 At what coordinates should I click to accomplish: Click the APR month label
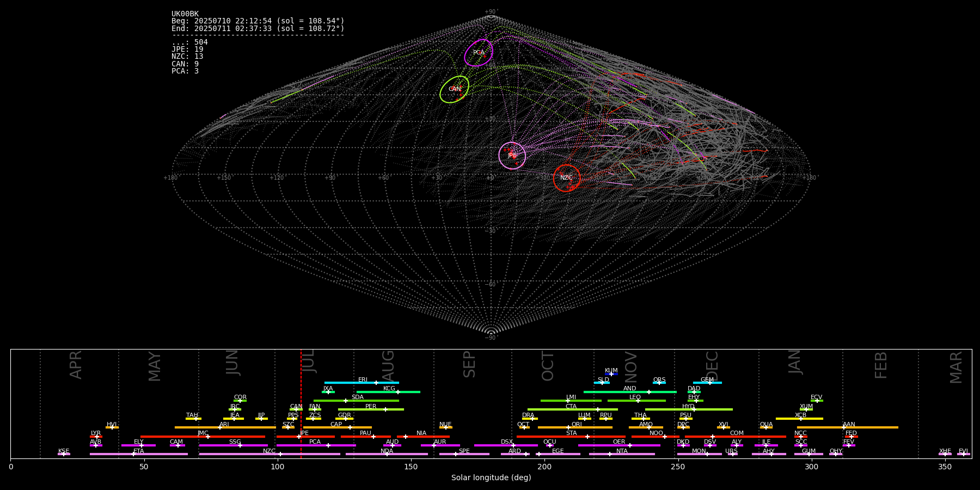click(x=76, y=365)
